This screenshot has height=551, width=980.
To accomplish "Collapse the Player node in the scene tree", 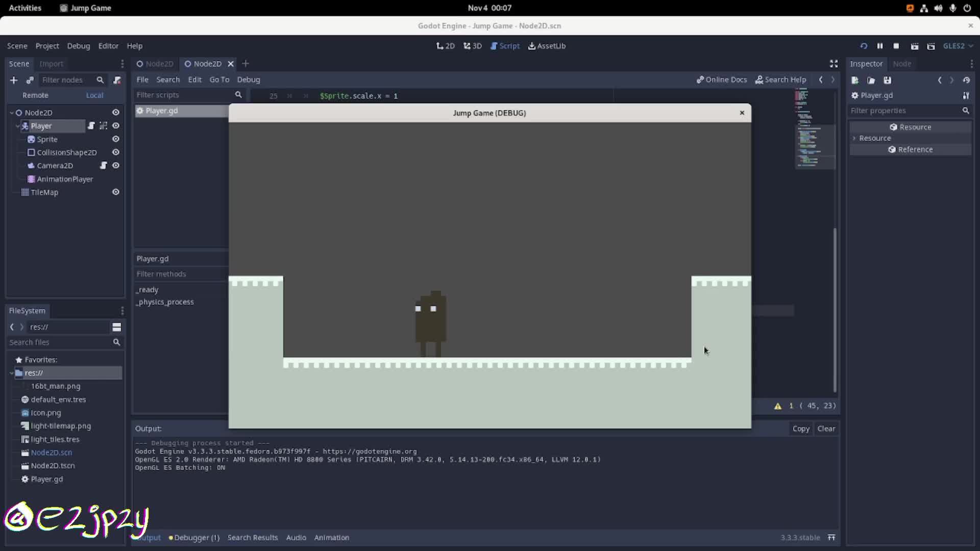I will (x=17, y=126).
